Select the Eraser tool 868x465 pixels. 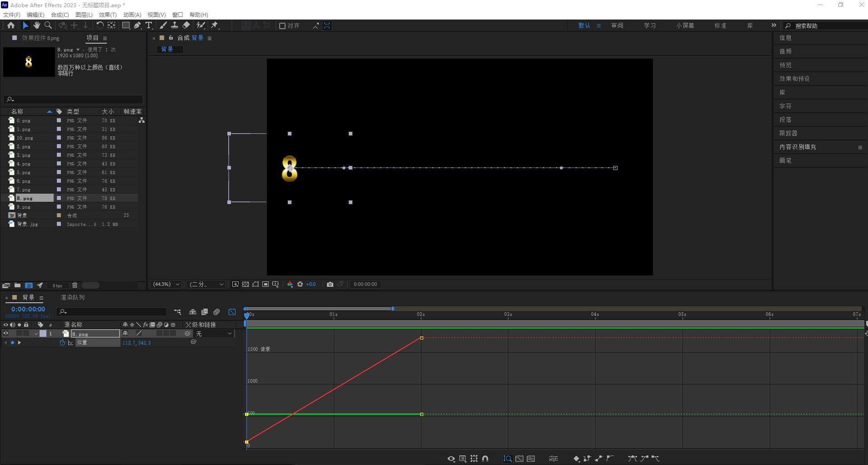pyautogui.click(x=186, y=25)
